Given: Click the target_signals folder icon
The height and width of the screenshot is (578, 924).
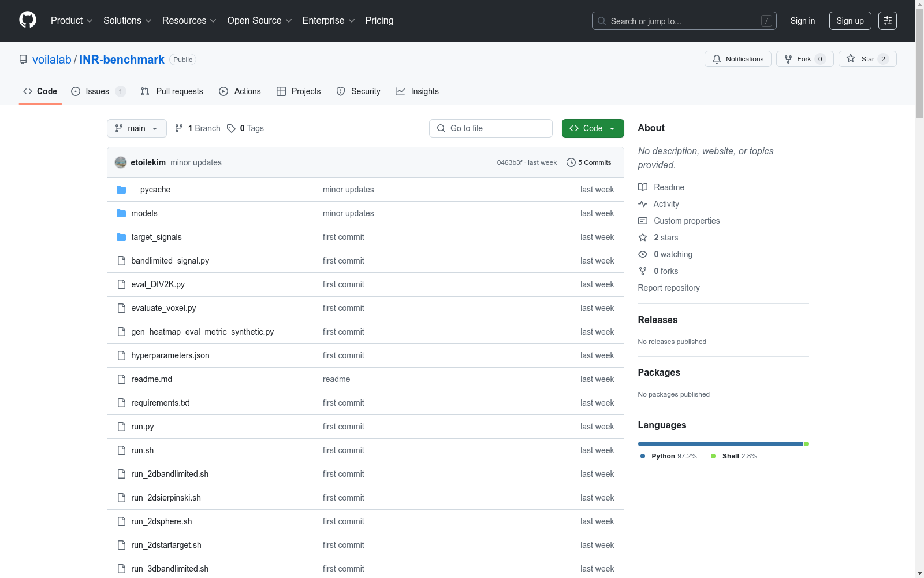Looking at the screenshot, I should [x=121, y=237].
